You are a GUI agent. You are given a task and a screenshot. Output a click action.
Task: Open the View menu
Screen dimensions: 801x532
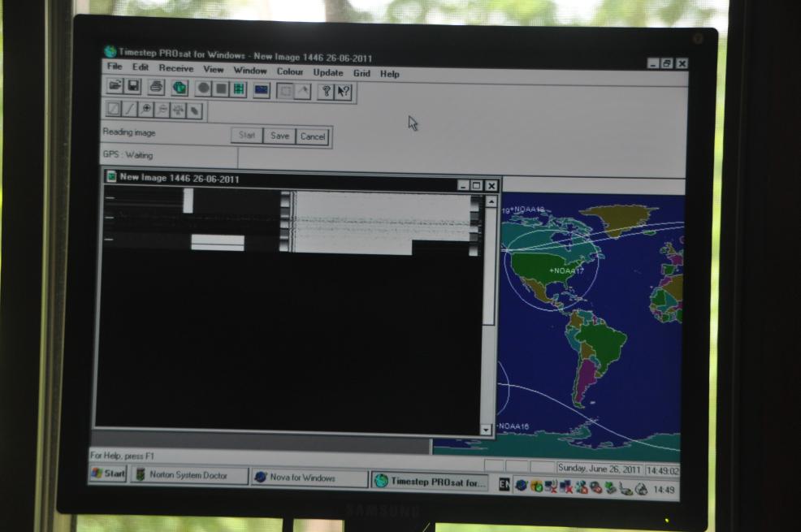click(x=214, y=69)
